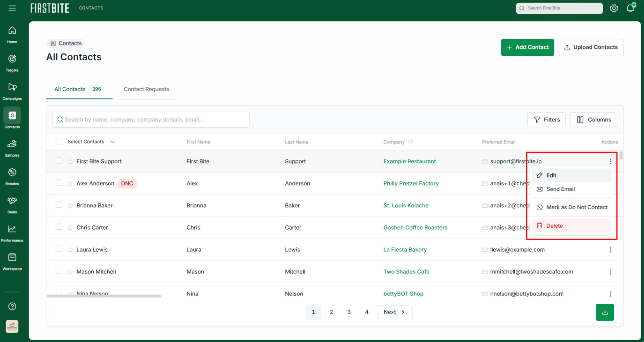
Task: Click the Company info help icon
Action: pos(411,141)
